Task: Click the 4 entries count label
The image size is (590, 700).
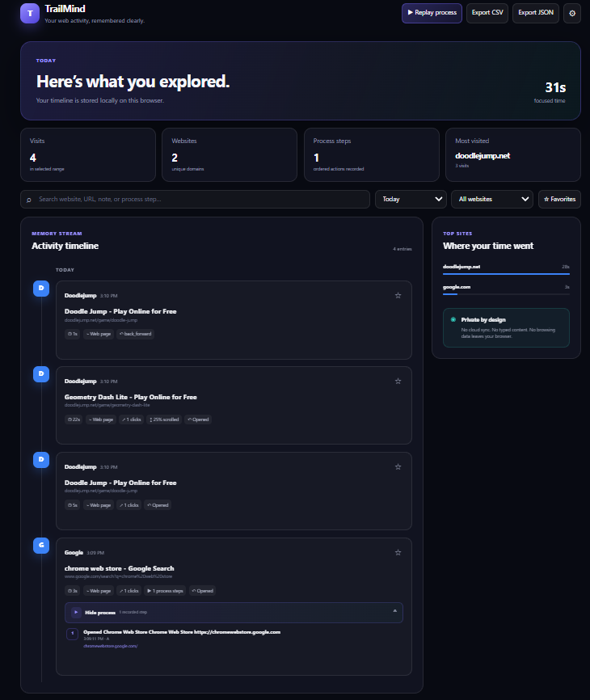Action: (402, 249)
